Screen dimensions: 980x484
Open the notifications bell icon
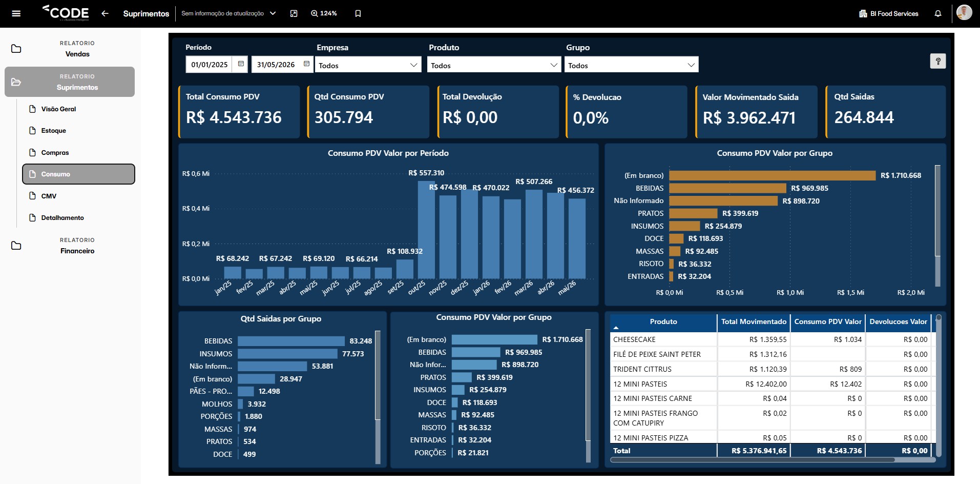tap(938, 13)
